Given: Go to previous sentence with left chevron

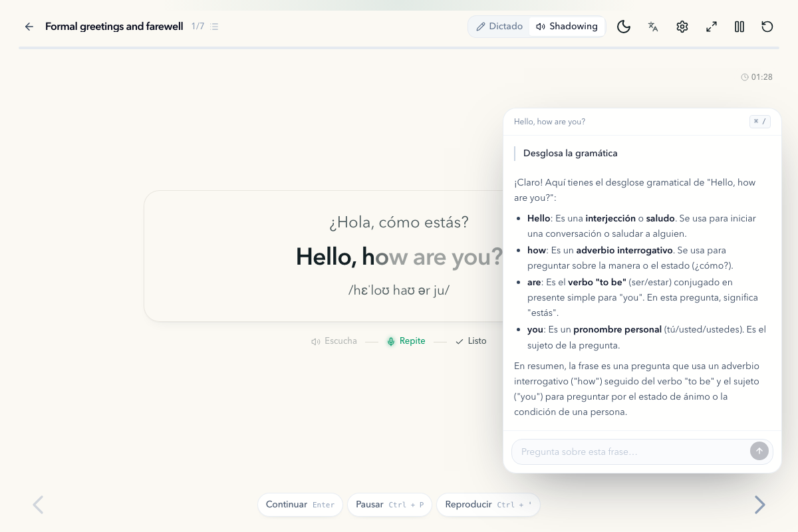Looking at the screenshot, I should coord(38,505).
